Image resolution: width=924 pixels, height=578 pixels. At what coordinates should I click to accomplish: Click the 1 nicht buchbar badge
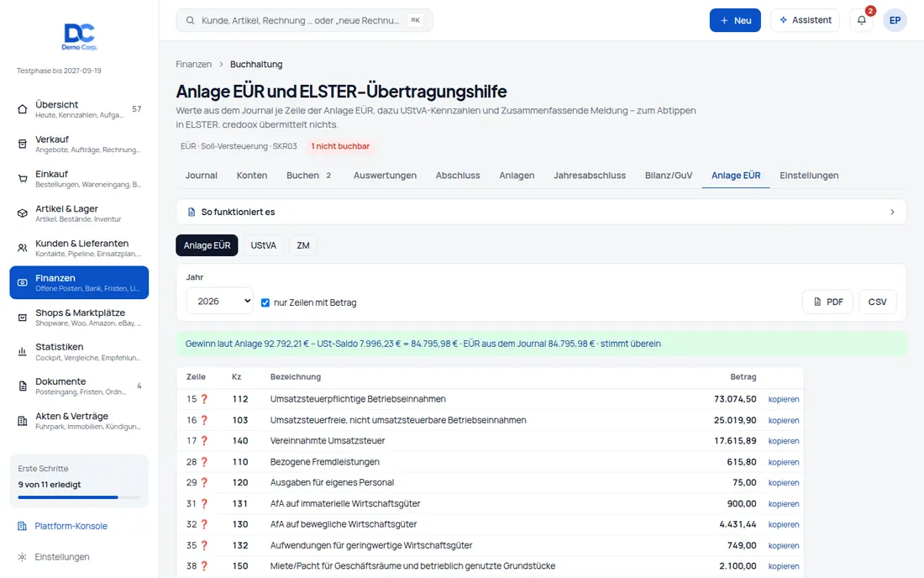(x=340, y=146)
